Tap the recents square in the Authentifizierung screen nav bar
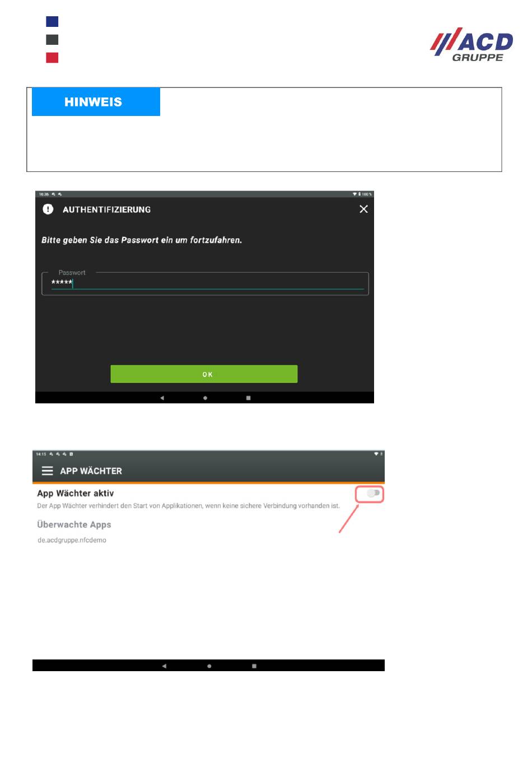The image size is (532, 772). 248,398
